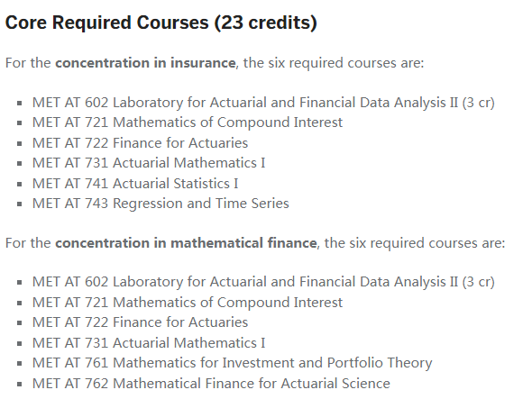This screenshot has width=532, height=399.
Task: Click the bold 'concentration in insurance' text
Action: click(x=145, y=63)
